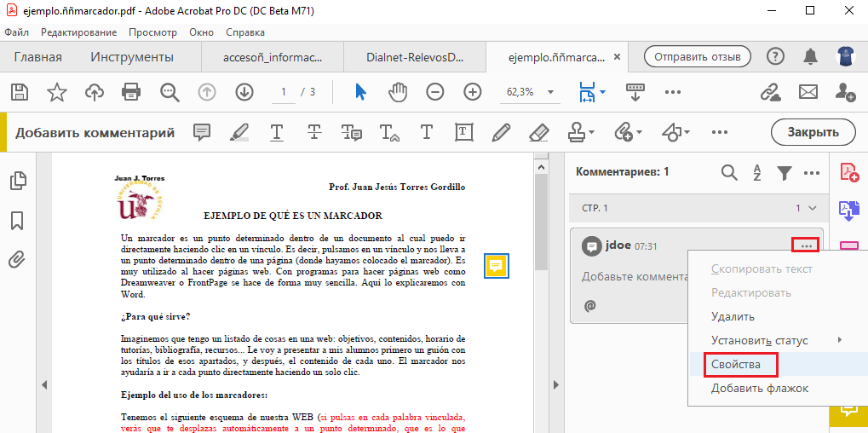Screen dimensions: 868x433
Task: Open more comment tools ellipsis
Action: 719,132
